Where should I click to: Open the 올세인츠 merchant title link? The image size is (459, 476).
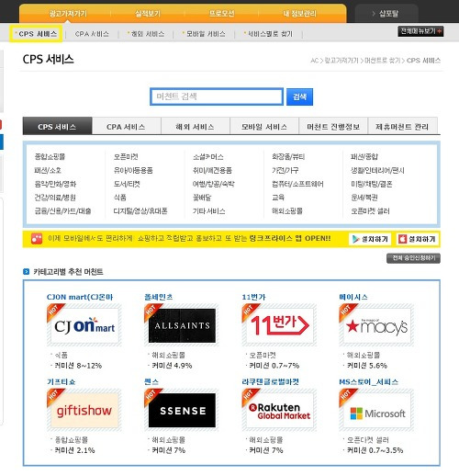(158, 297)
